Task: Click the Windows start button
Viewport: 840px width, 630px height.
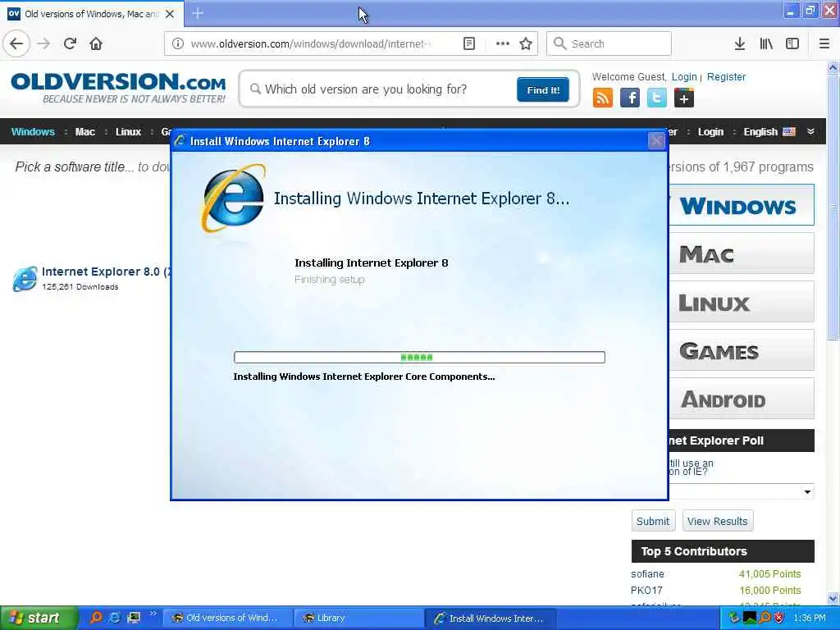Action: [x=38, y=618]
